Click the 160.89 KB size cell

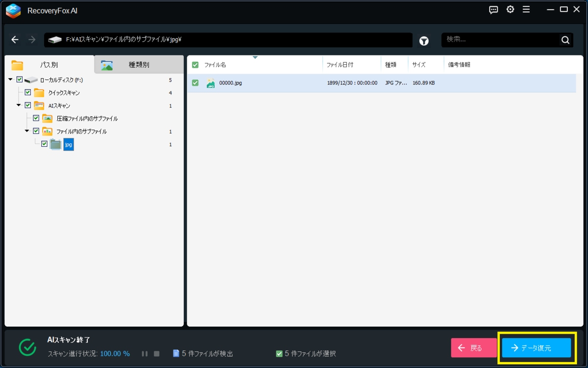tap(423, 83)
